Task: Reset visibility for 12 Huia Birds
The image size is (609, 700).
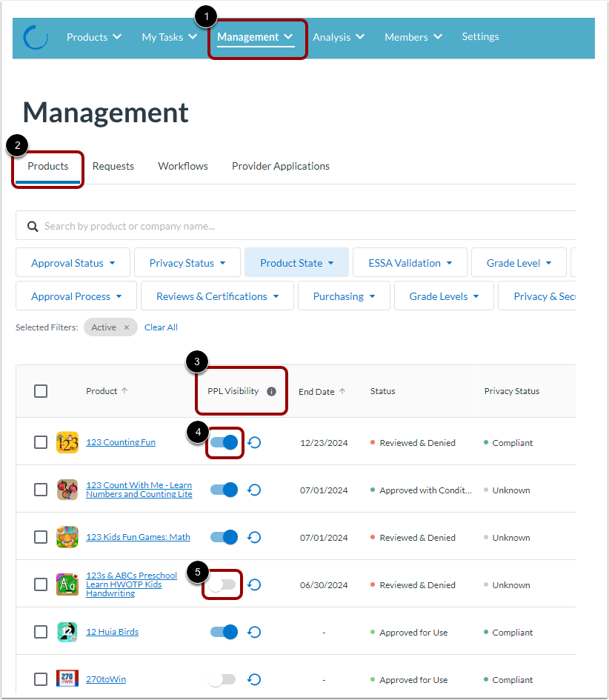Action: pos(254,632)
